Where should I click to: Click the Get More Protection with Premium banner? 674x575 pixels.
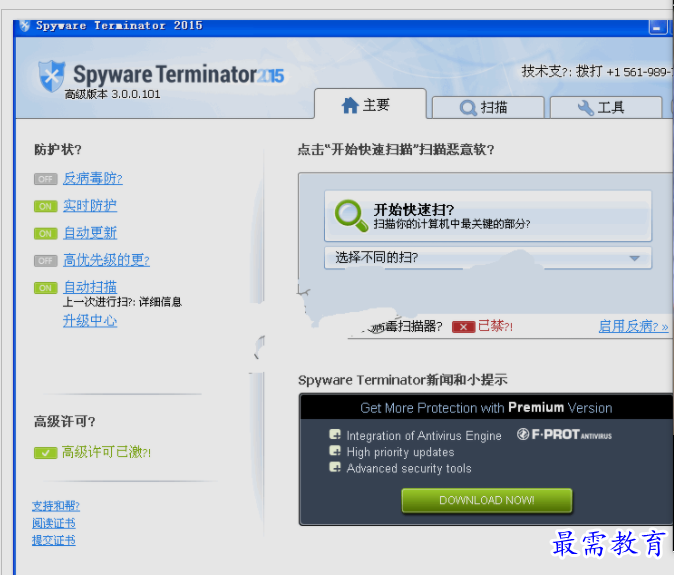pyautogui.click(x=486, y=407)
